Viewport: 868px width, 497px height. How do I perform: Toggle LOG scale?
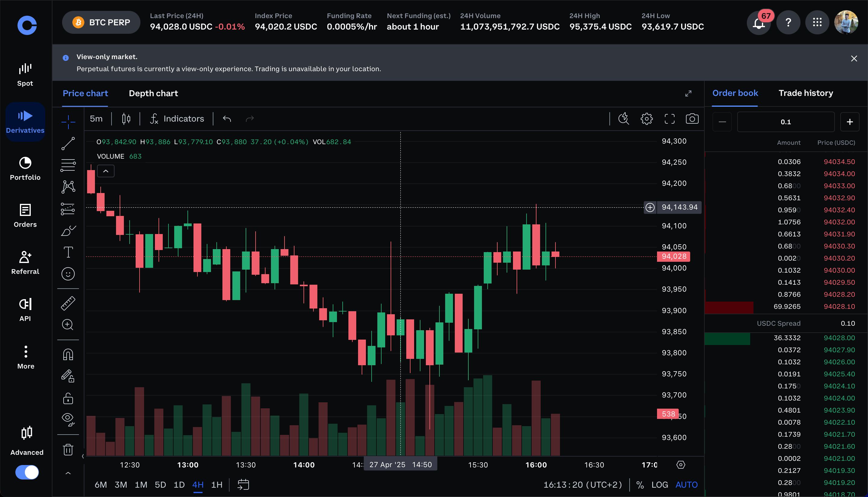(x=660, y=485)
